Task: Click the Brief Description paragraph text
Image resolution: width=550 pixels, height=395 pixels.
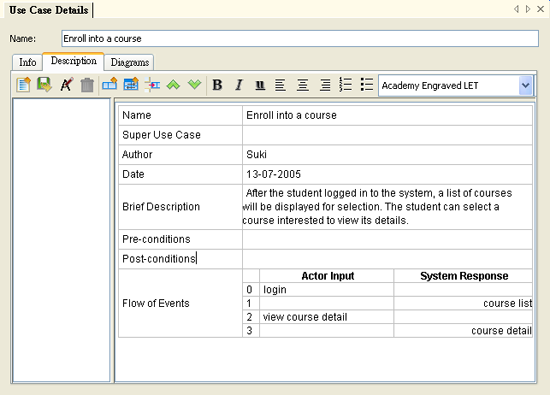Action: click(x=377, y=207)
